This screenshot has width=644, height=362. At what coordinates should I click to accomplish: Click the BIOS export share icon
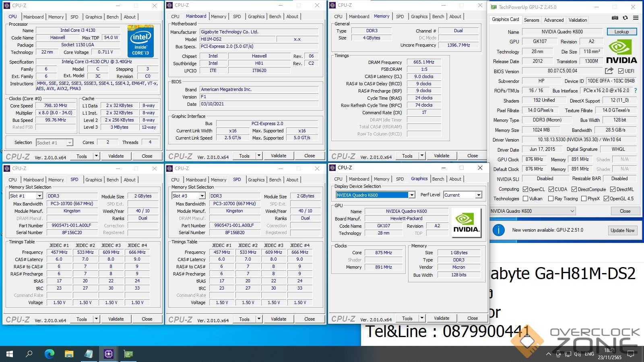609,71
